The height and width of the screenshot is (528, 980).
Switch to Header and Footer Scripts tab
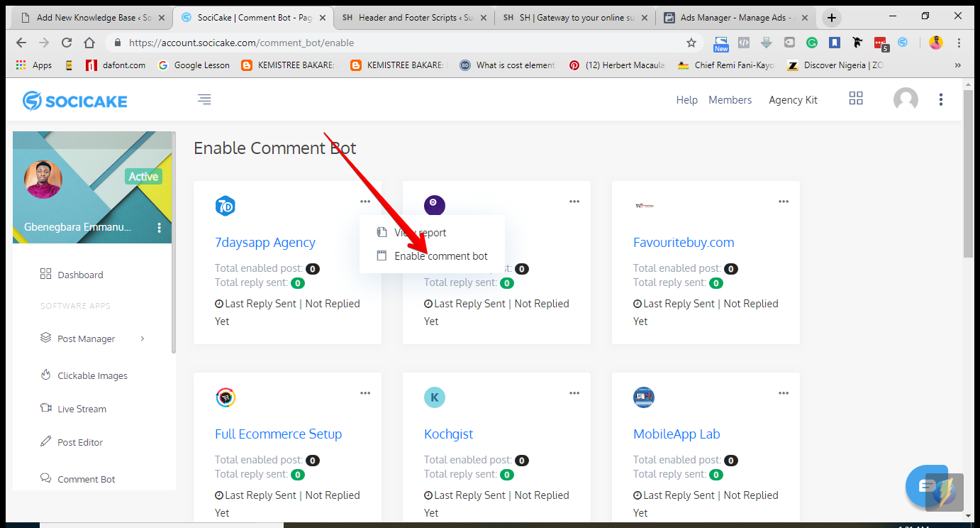413,18
